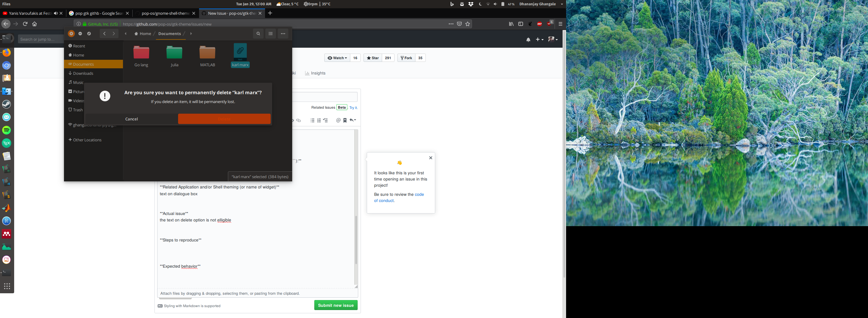The height and width of the screenshot is (318, 868).
Task: Open search in the file chooser
Action: (258, 34)
